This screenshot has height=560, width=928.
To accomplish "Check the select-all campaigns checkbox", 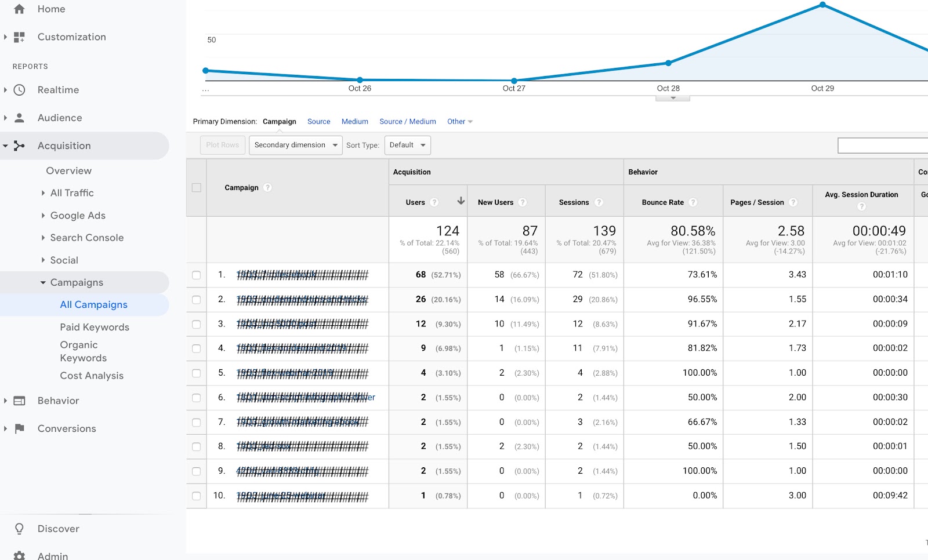I will pyautogui.click(x=197, y=188).
